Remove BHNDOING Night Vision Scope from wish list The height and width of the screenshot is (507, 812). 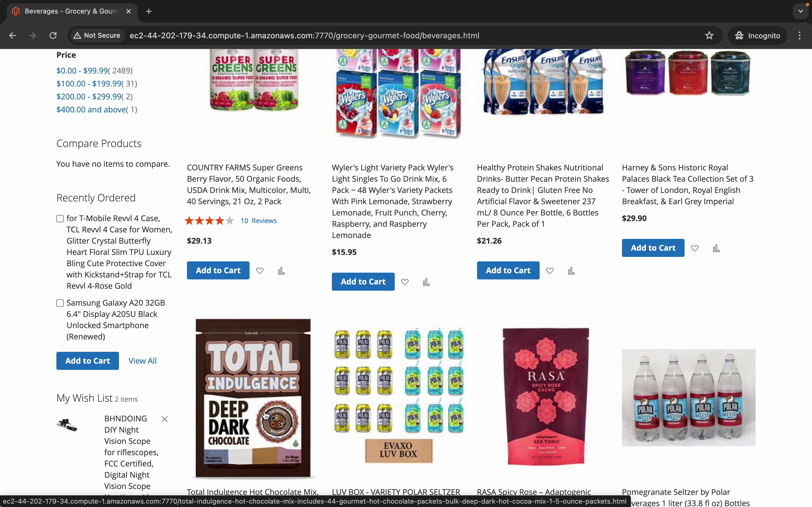click(165, 419)
